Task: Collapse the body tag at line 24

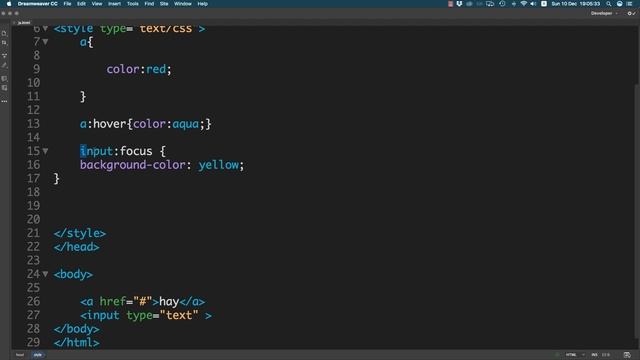Action: tap(45, 274)
